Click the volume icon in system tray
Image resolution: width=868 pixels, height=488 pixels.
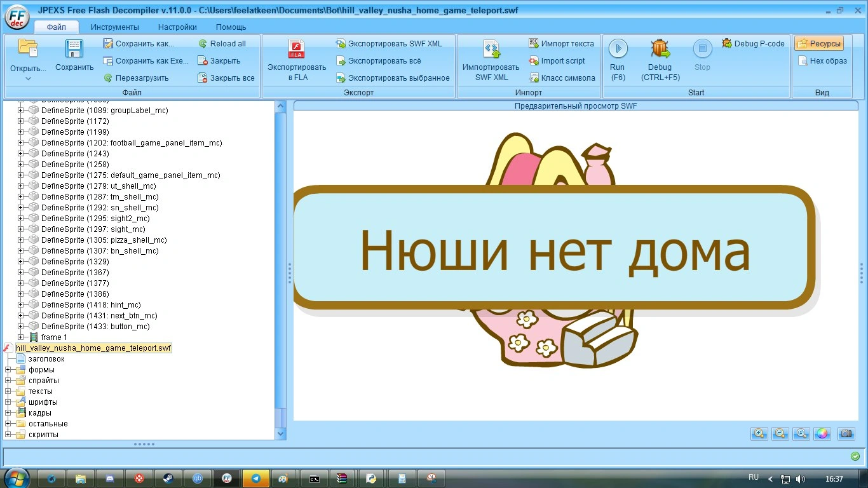[801, 478]
